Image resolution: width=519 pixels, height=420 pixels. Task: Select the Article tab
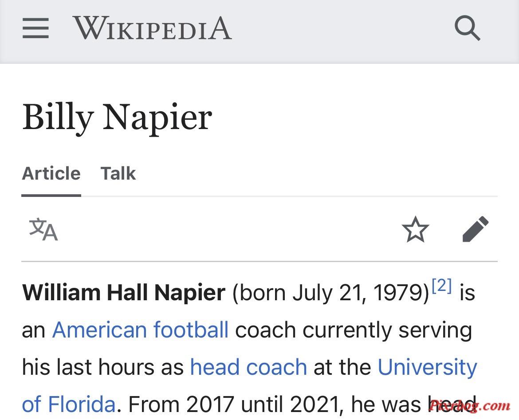click(51, 173)
